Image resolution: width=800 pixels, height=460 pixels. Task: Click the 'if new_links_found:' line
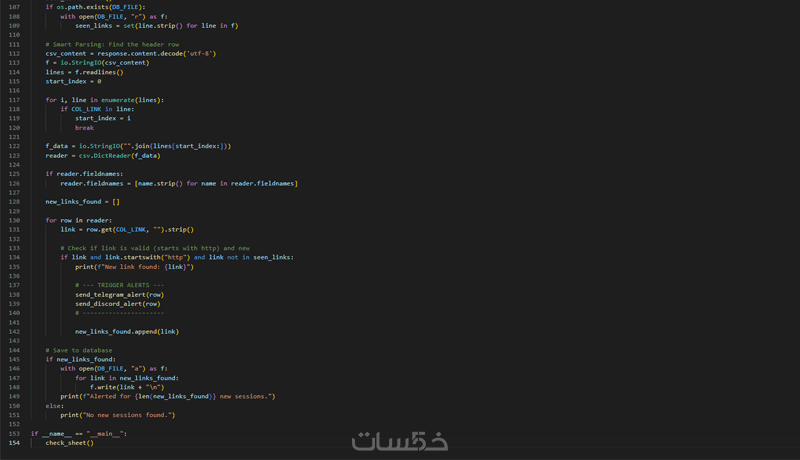[81, 360]
